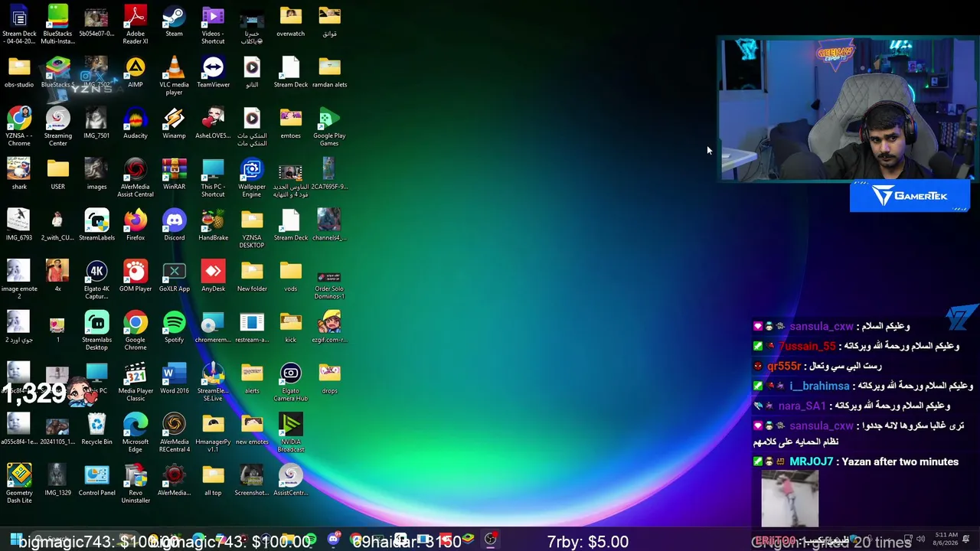Select the Google Play Games icon
Viewport: 980px width, 551px height.
click(329, 127)
